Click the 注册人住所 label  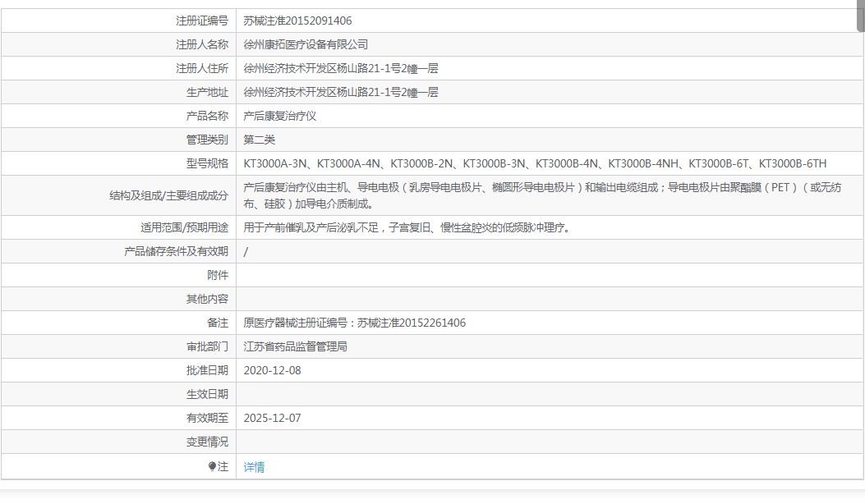pyautogui.click(x=202, y=68)
